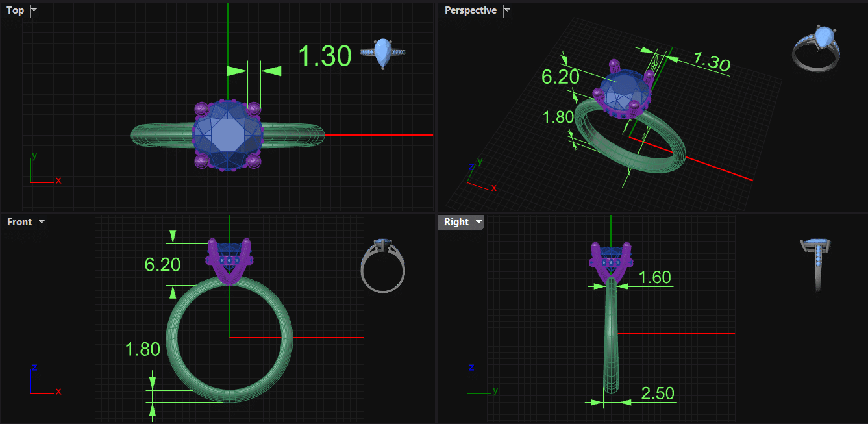Screen dimensions: 868x424
Task: Activate the Perspective viewport title label
Action: click(471, 10)
